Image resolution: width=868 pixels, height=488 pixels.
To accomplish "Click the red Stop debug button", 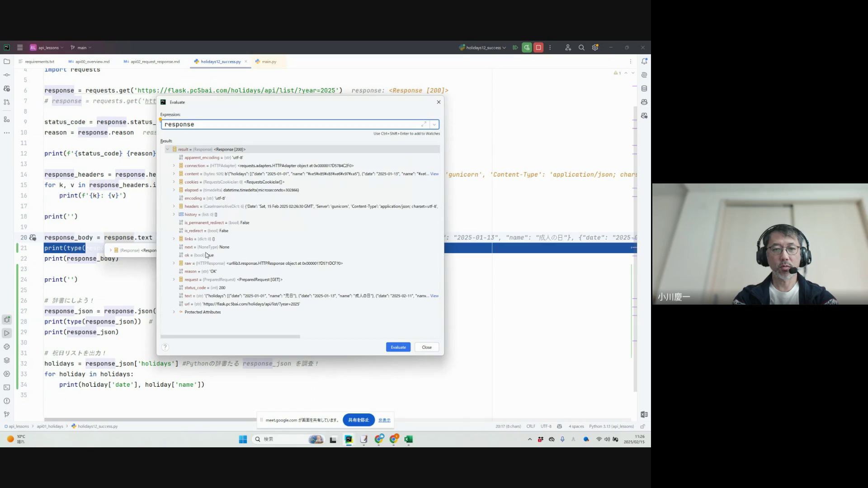I will [538, 47].
